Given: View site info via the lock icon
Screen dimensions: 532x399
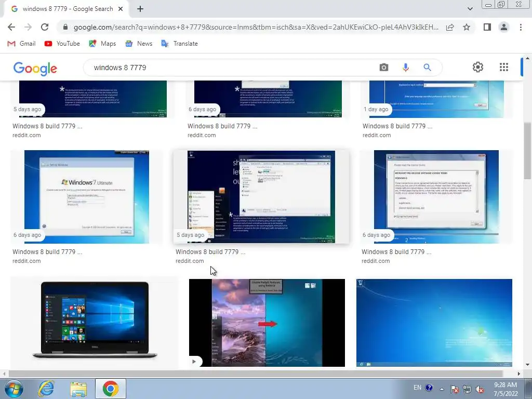Looking at the screenshot, I should [x=65, y=27].
